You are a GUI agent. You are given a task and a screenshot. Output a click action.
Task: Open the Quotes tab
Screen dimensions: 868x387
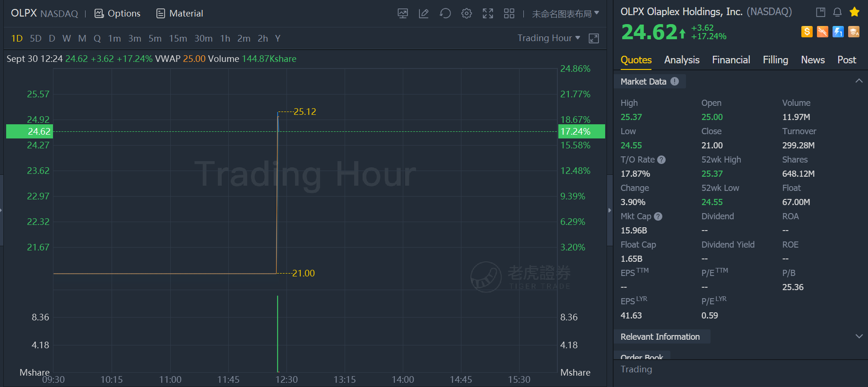tap(636, 60)
